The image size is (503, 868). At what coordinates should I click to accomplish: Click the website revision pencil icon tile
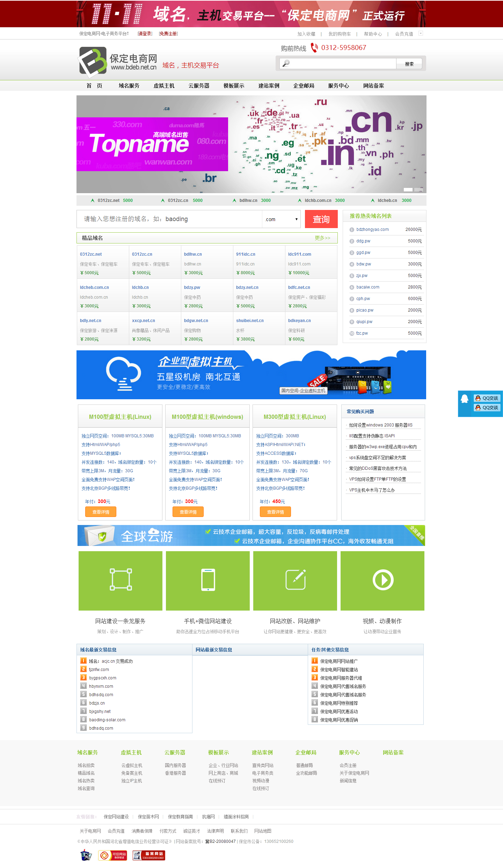coord(295,581)
